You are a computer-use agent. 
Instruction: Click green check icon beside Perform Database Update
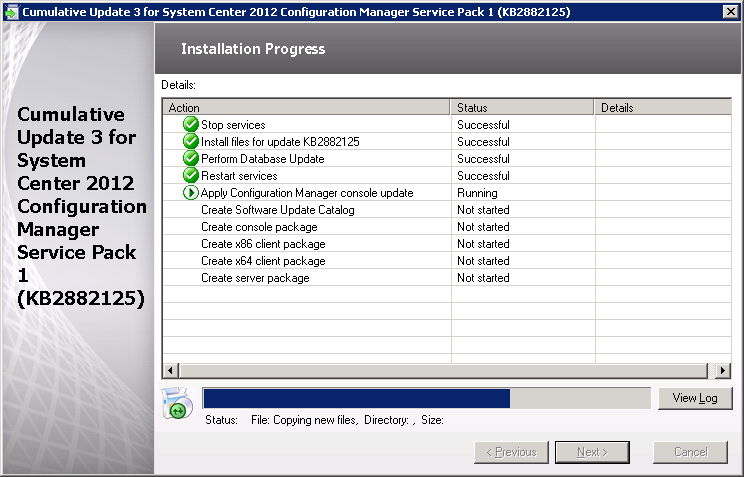(190, 159)
